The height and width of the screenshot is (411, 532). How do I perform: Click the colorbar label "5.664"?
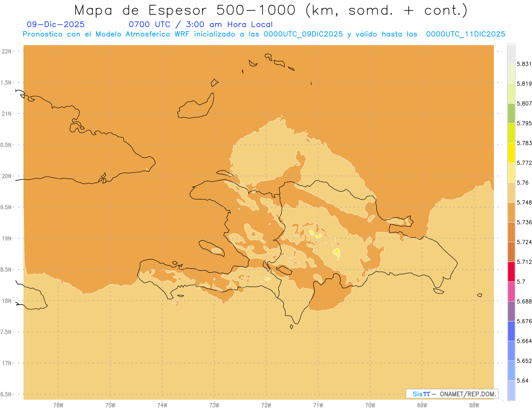pyautogui.click(x=524, y=341)
